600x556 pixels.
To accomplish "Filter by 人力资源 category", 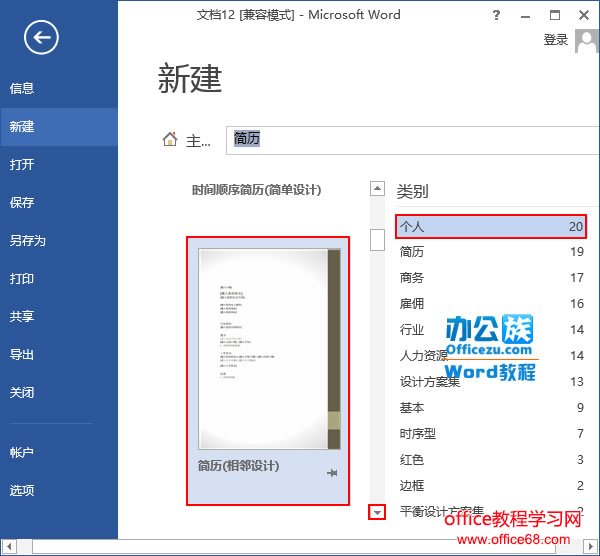I will click(491, 356).
